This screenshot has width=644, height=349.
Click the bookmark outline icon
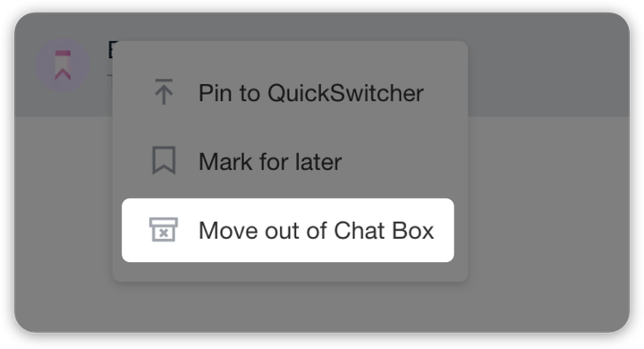pyautogui.click(x=164, y=161)
